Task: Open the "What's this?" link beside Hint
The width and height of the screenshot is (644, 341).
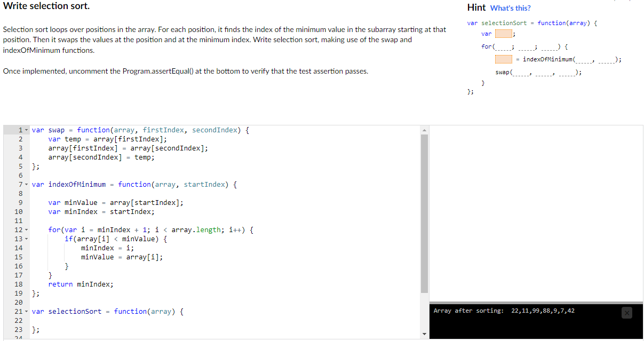Action: [510, 7]
